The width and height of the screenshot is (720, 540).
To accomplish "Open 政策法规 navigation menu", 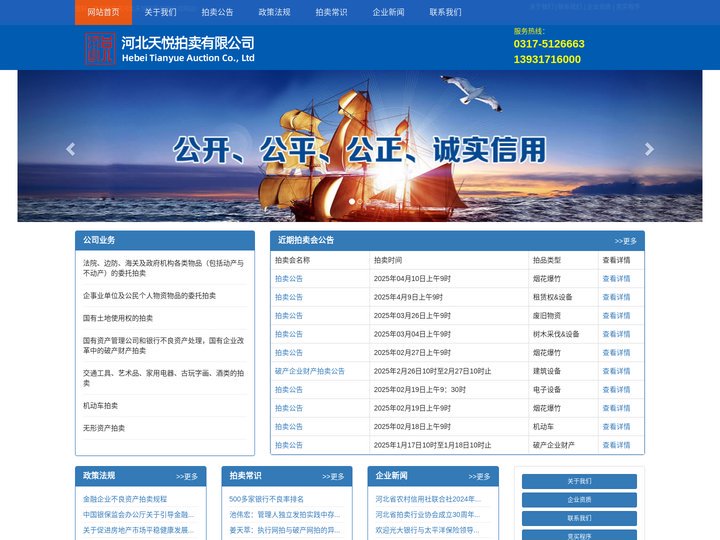I will tap(274, 12).
